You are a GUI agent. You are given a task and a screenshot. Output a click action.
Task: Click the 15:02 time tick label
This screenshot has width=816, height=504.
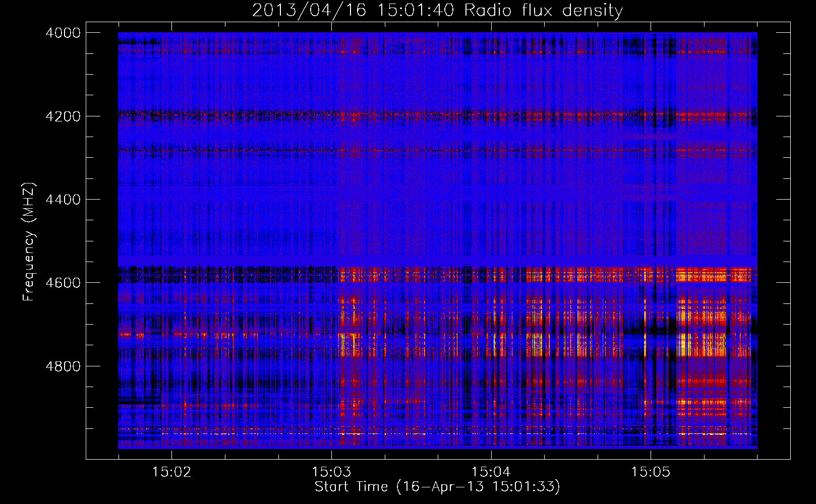172,472
